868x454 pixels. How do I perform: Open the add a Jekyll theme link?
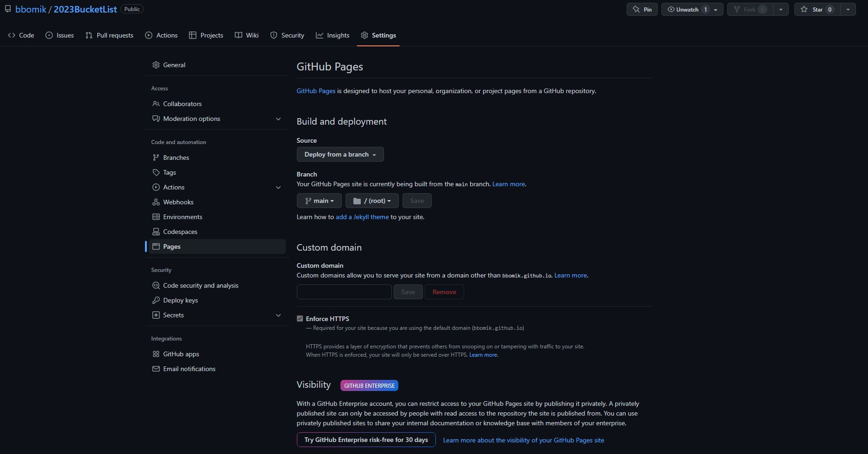click(362, 217)
